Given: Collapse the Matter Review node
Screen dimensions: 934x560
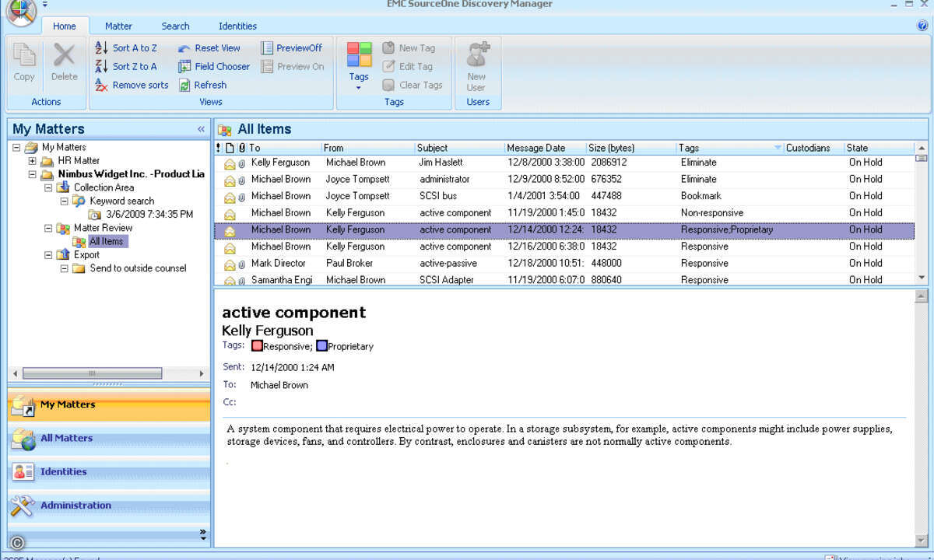Looking at the screenshot, I should pos(48,228).
